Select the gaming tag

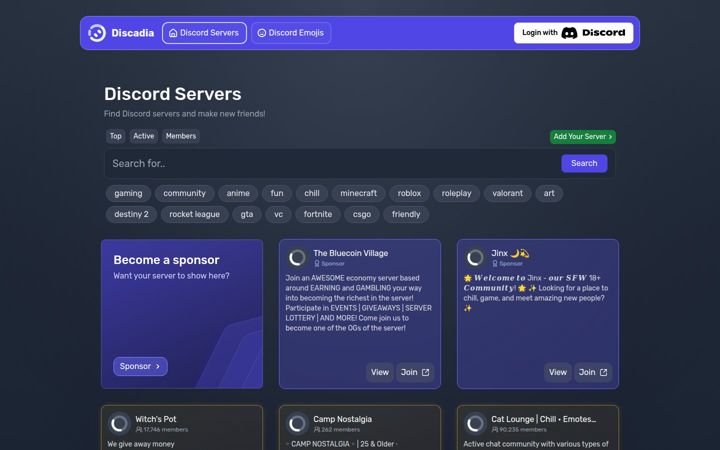128,193
